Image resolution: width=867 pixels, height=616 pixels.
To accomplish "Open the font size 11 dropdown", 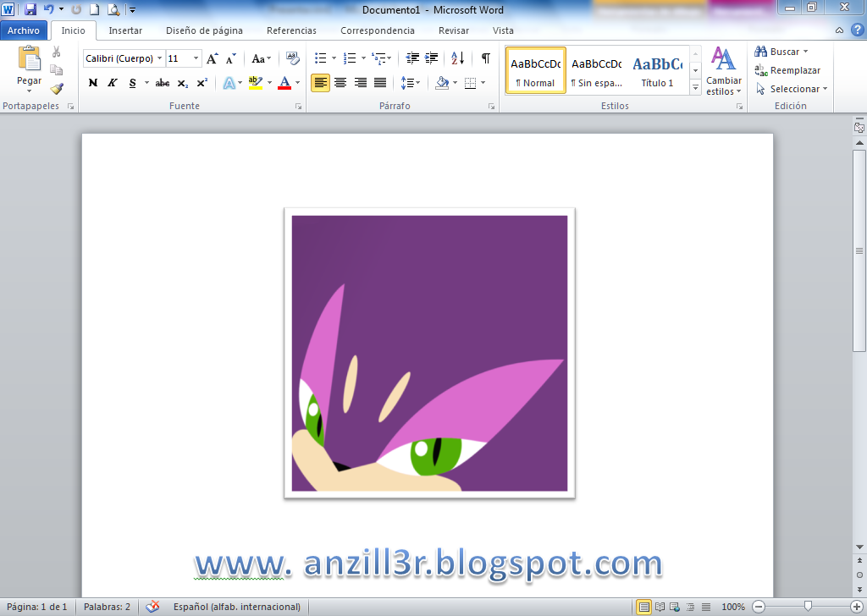I will (196, 58).
